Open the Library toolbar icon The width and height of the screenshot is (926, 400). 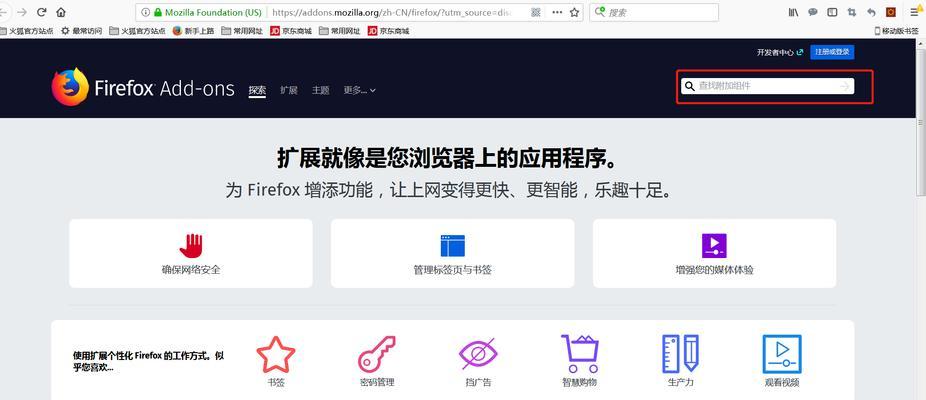click(793, 12)
